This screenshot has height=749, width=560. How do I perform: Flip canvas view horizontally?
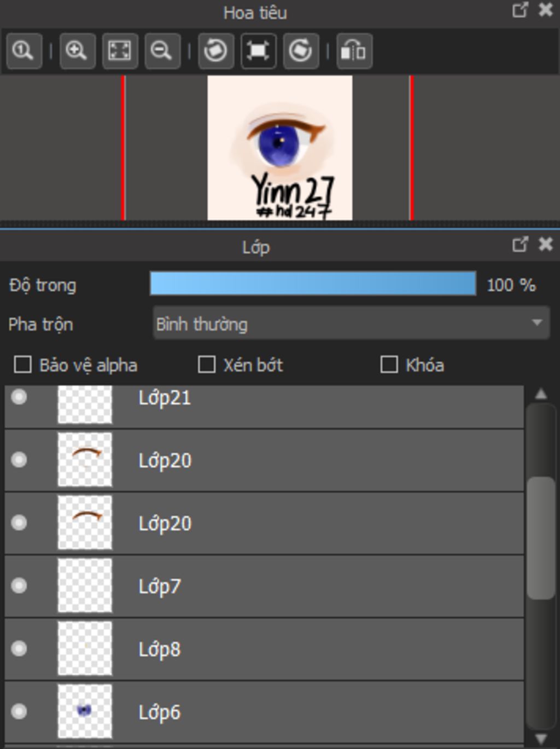coord(354,51)
